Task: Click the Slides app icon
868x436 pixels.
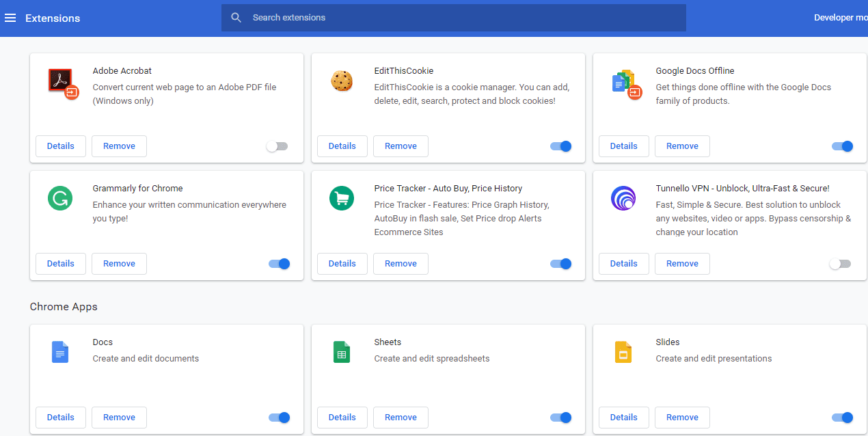Action: [x=623, y=352]
